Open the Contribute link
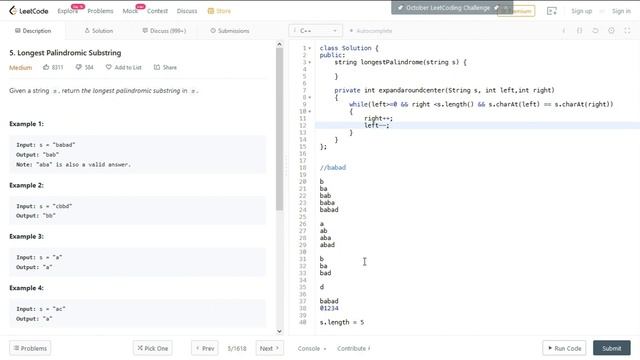 coord(353,348)
